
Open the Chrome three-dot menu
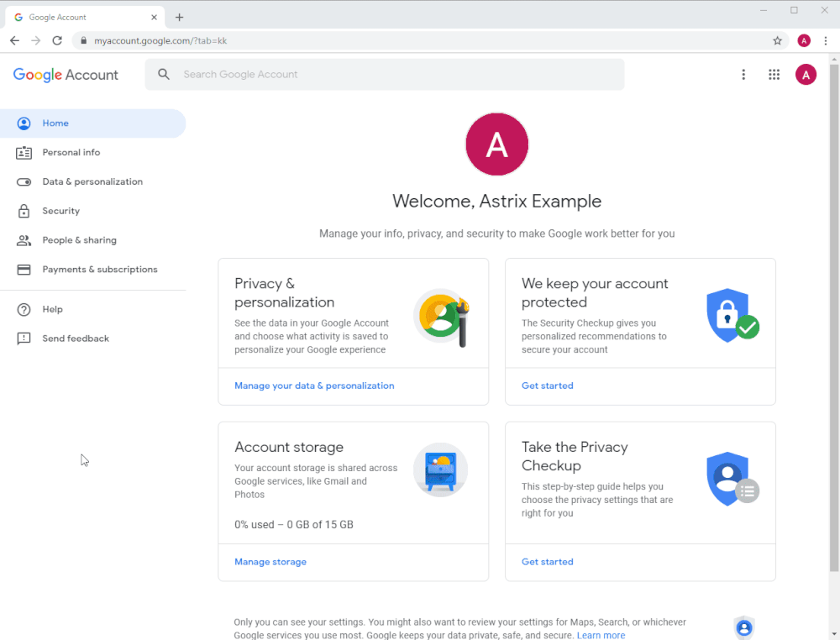pos(826,40)
